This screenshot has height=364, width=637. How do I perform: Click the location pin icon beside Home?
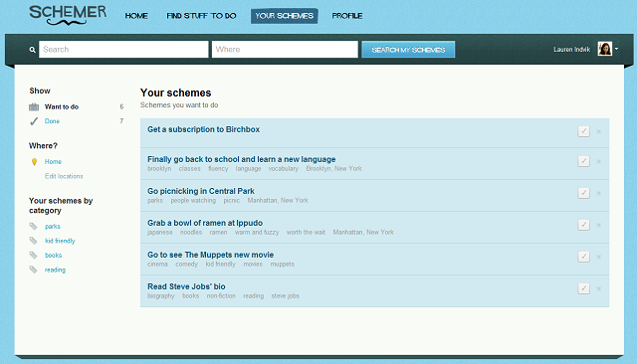point(34,161)
